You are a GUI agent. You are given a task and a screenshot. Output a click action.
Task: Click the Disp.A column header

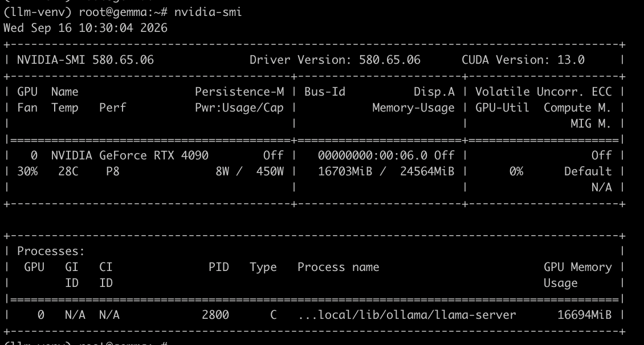click(434, 92)
